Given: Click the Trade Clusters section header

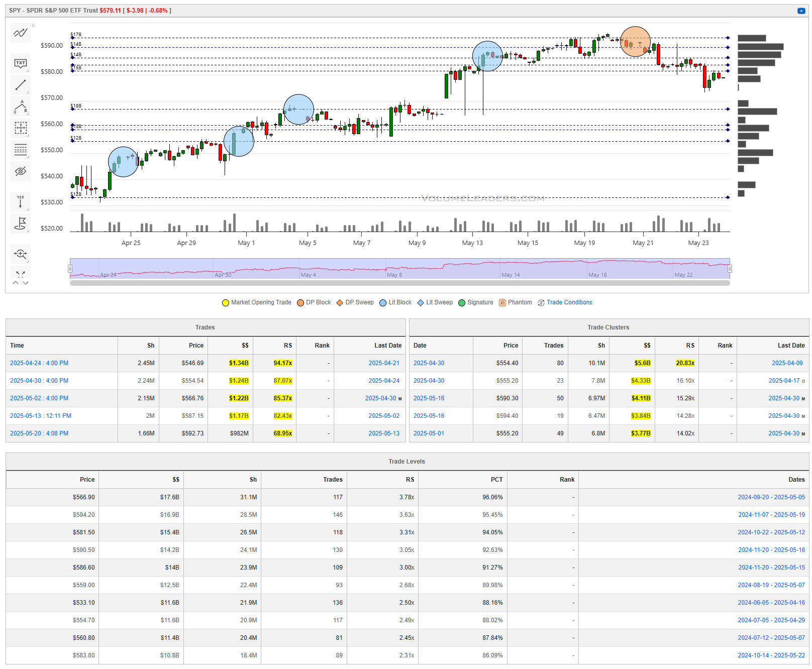Looking at the screenshot, I should tap(608, 327).
